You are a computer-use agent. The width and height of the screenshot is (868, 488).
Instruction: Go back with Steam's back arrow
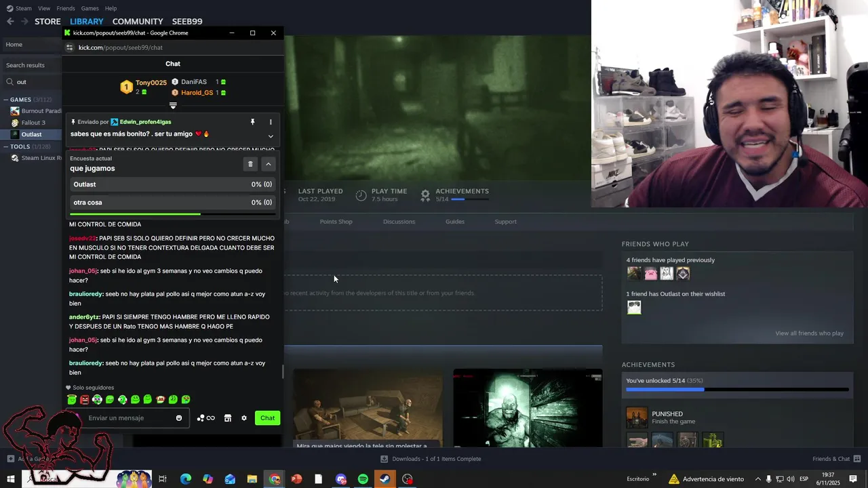[x=9, y=21]
